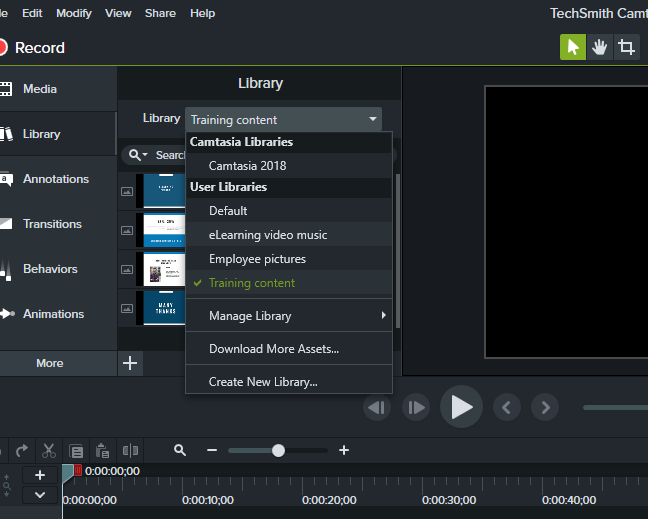648x519 pixels.
Task: Click the Cut scissors icon
Action: 49,450
